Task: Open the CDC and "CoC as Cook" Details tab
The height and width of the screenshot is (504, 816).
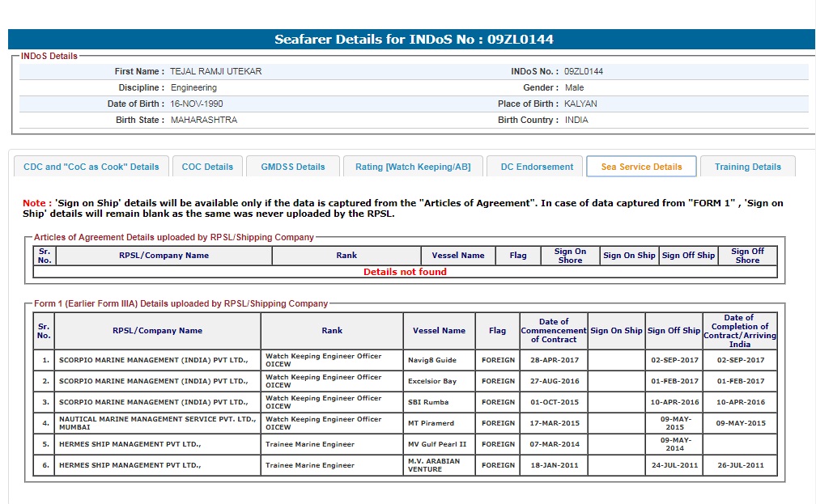Action: [91, 167]
